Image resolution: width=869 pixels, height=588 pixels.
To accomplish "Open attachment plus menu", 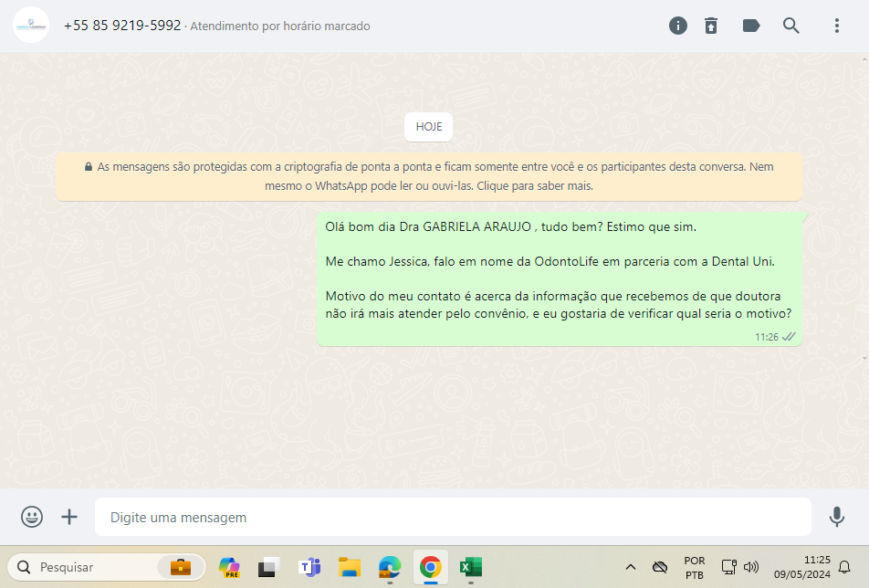I will [69, 517].
